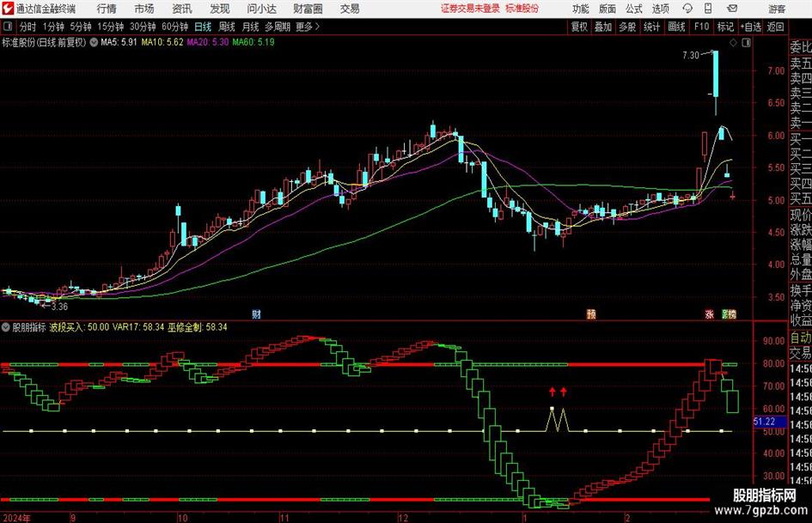Click the 7.30 high price label
Image resolution: width=812 pixels, height=523 pixels.
point(690,56)
